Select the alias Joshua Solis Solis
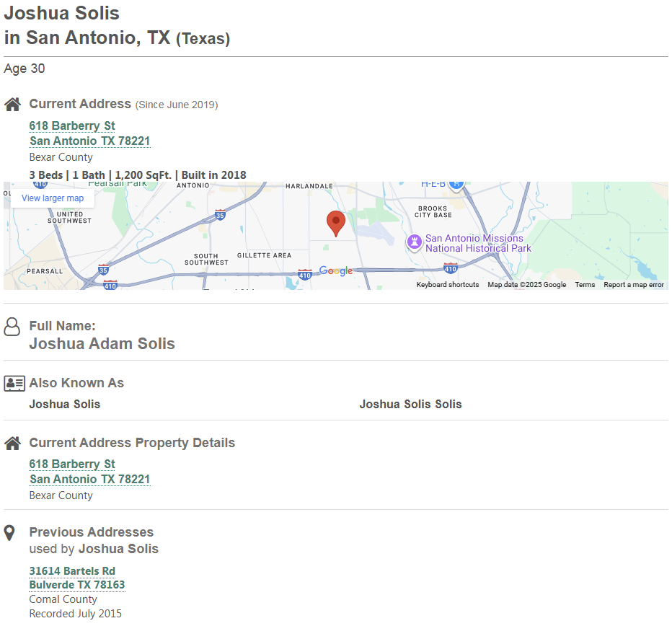 tap(410, 404)
